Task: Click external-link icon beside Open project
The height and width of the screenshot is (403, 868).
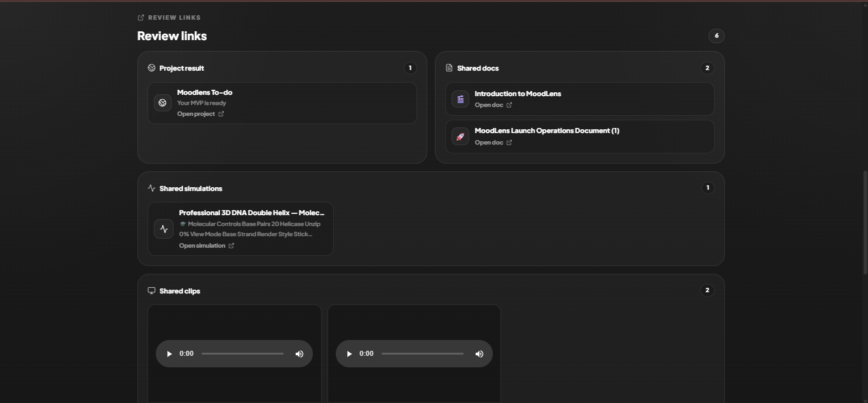Action: tap(221, 114)
